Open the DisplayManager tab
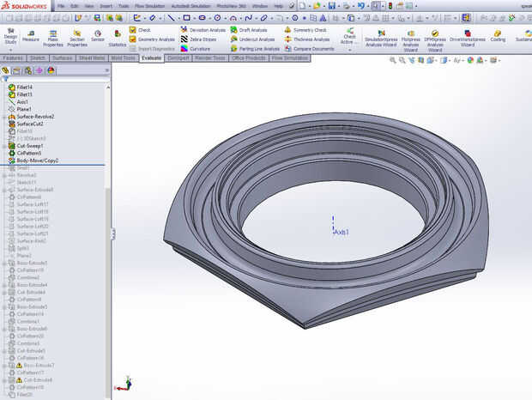The height and width of the screenshot is (400, 532). point(51,70)
